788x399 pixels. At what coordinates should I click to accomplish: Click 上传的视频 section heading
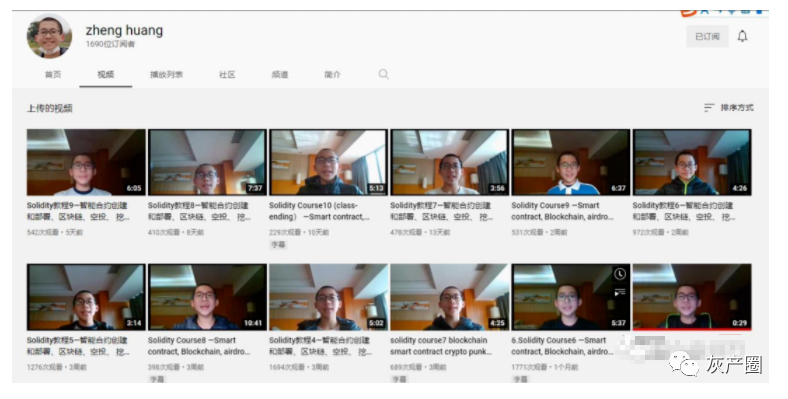(x=50, y=108)
